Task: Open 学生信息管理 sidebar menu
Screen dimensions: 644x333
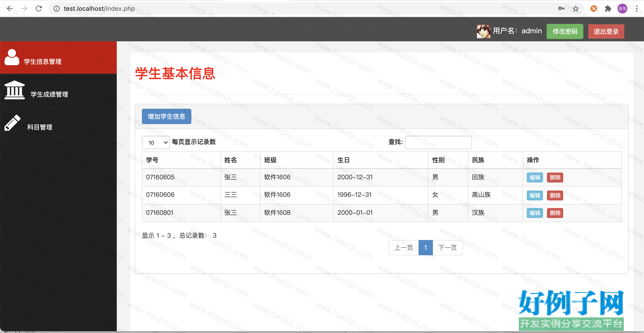Action: pos(58,58)
